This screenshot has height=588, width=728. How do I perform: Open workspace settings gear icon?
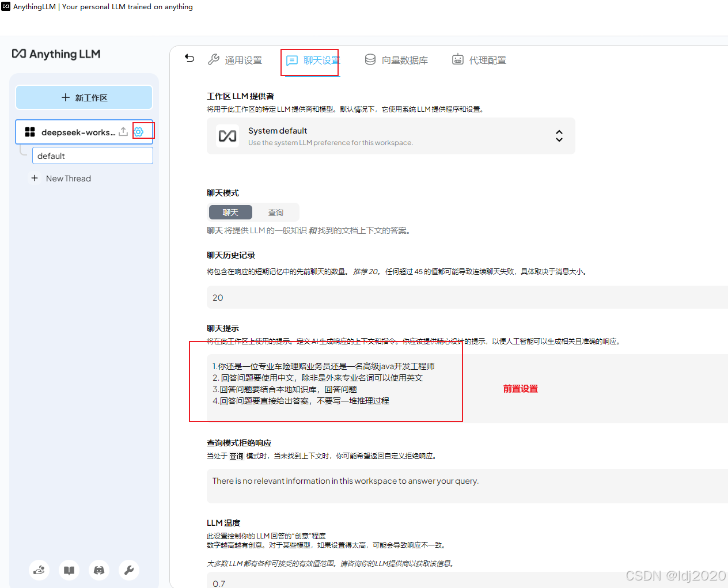pos(139,132)
